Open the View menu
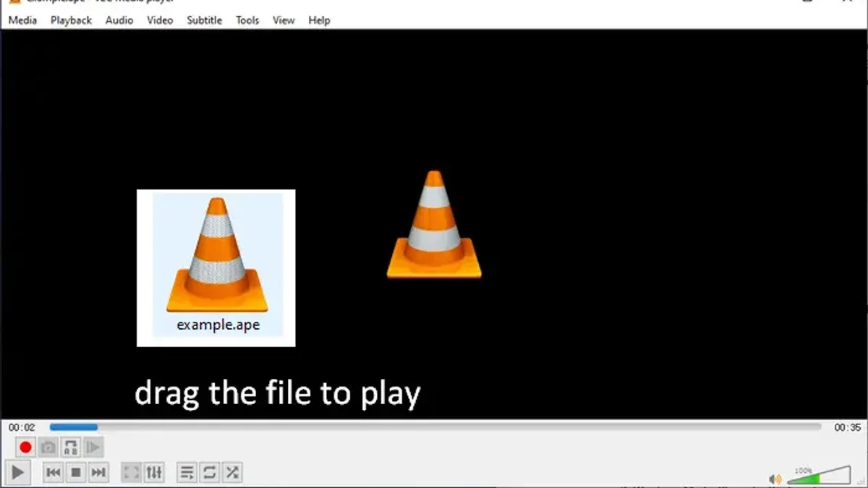The image size is (868, 488). point(284,20)
